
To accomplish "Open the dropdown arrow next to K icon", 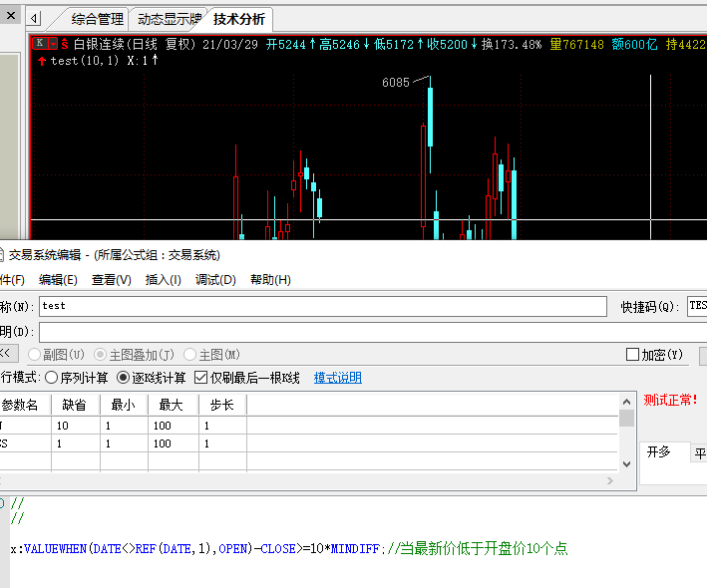I will [x=53, y=44].
